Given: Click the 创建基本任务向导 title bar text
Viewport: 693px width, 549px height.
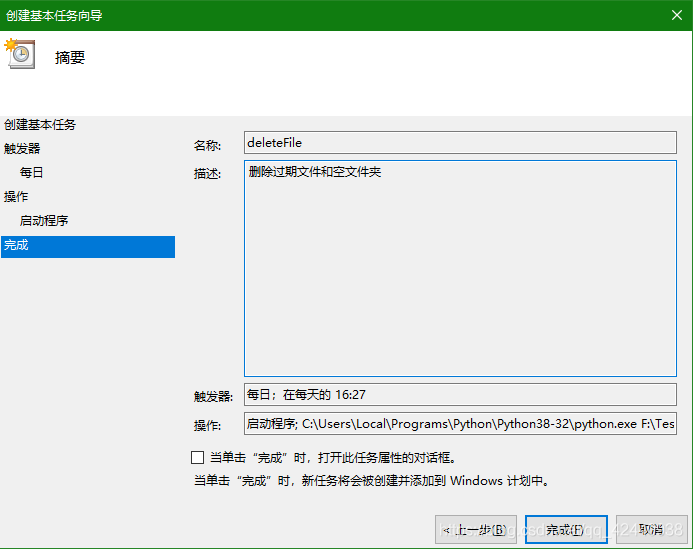Looking at the screenshot, I should (54, 15).
